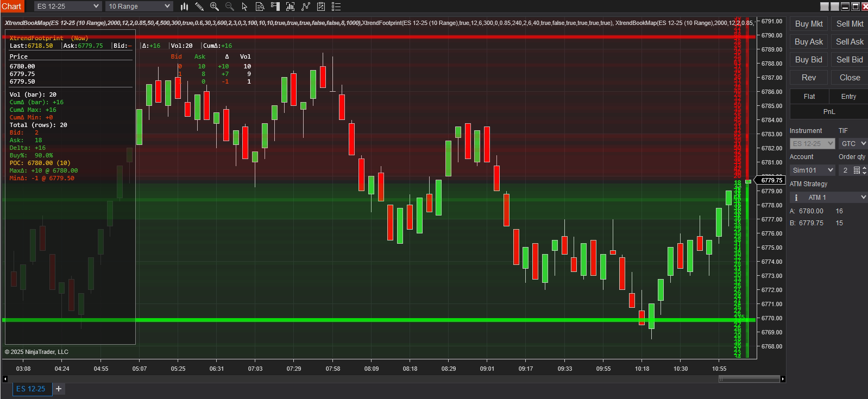This screenshot has width=868, height=399.
Task: Click the Last:6718.50 readout
Action: (x=31, y=46)
